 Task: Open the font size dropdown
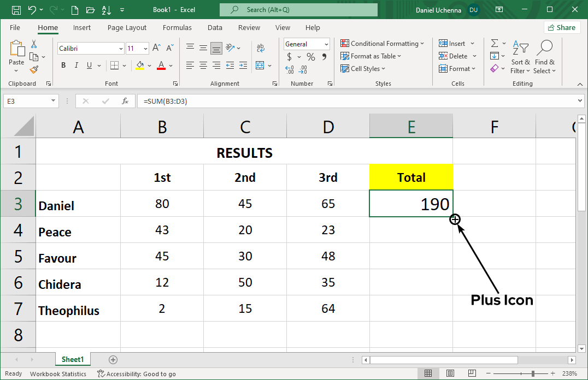click(x=146, y=48)
